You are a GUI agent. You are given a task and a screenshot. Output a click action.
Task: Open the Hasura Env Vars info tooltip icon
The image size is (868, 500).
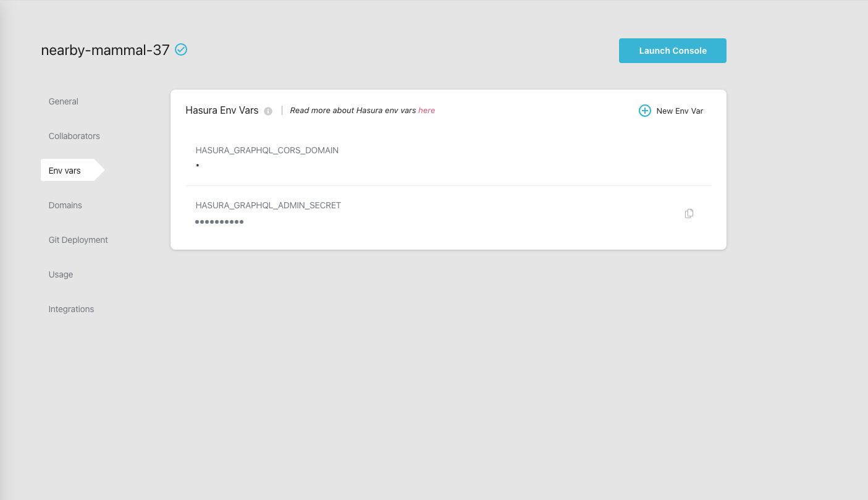pyautogui.click(x=268, y=111)
